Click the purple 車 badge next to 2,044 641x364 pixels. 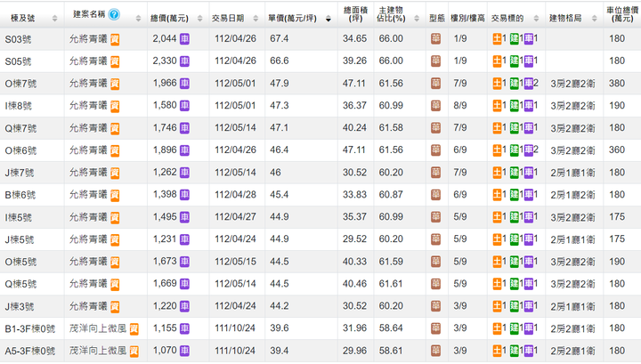pyautogui.click(x=185, y=39)
